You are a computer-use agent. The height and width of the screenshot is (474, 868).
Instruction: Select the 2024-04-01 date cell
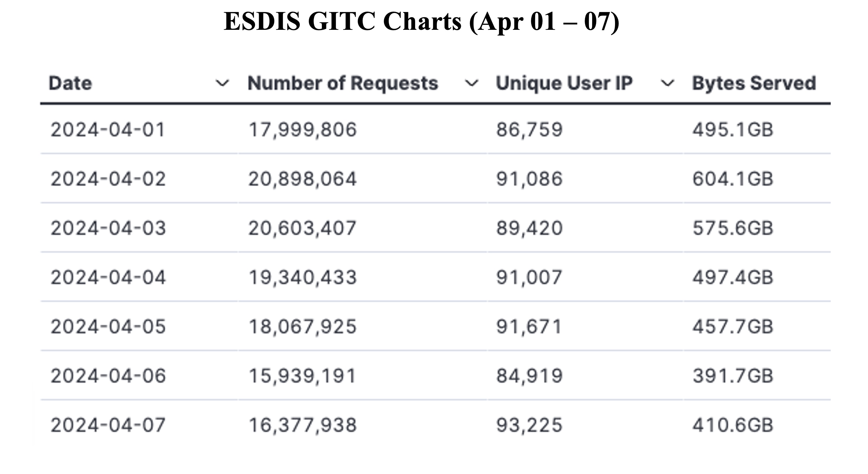[x=108, y=130]
